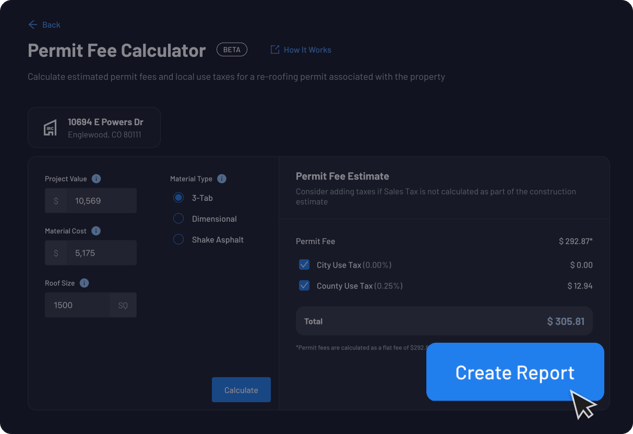The image size is (633, 434).
Task: Open the How It Works link
Action: tap(307, 50)
